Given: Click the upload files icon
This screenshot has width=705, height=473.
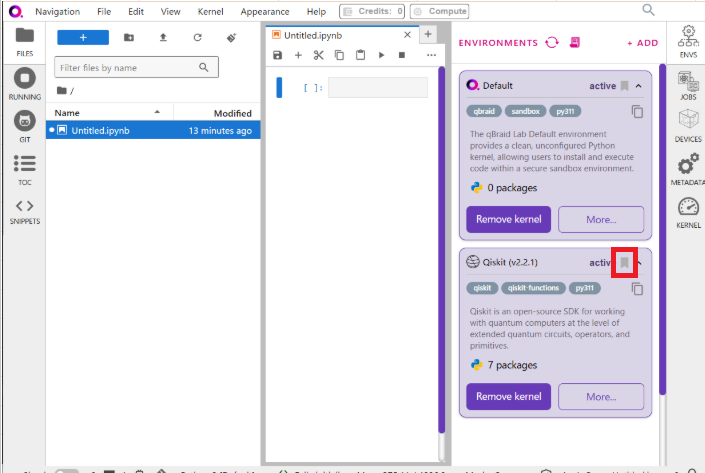Looking at the screenshot, I should (163, 38).
